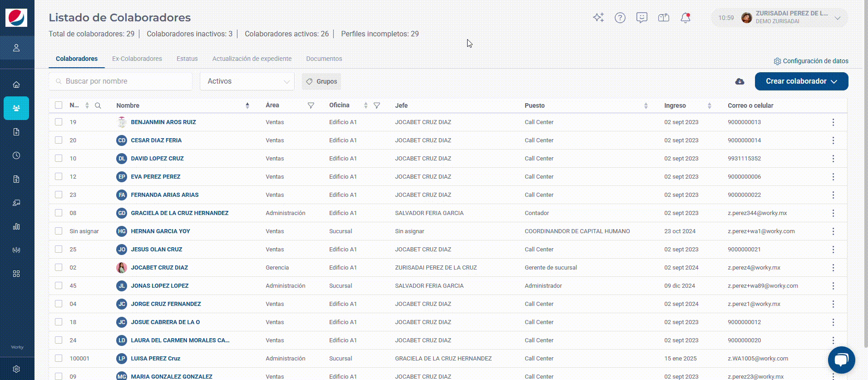Sort by Nombre column arrows
This screenshot has width=868, height=380.
(247, 105)
